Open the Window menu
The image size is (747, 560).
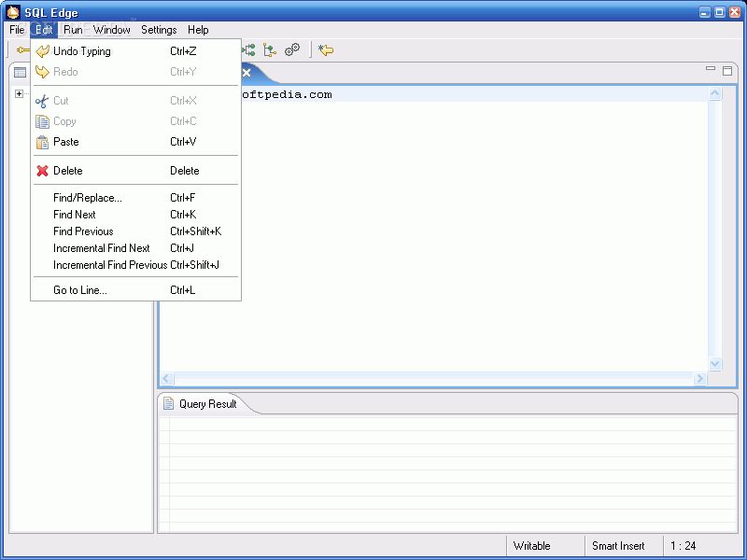pos(111,30)
